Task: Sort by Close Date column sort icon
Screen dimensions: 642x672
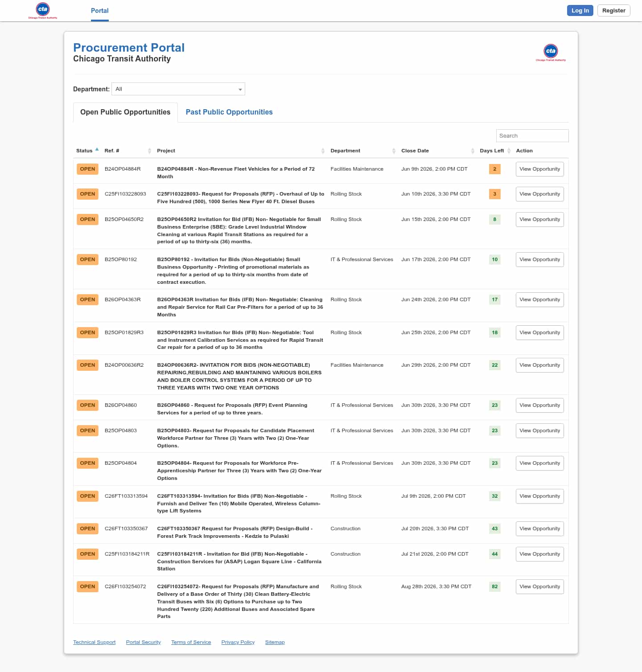Action: tap(473, 151)
